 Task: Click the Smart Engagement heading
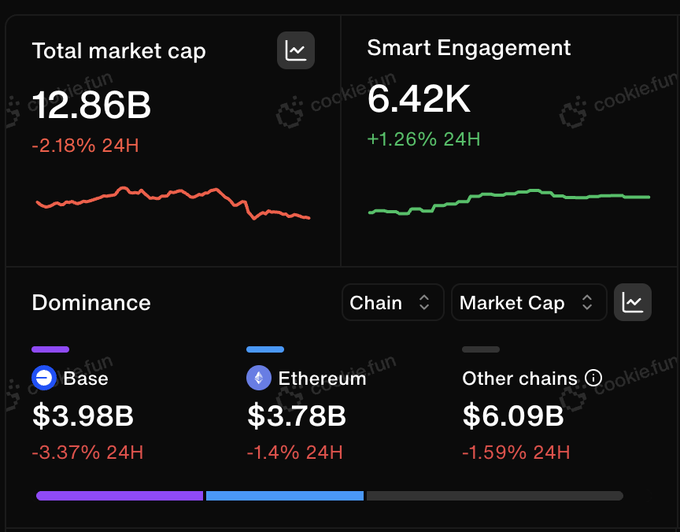click(x=469, y=49)
